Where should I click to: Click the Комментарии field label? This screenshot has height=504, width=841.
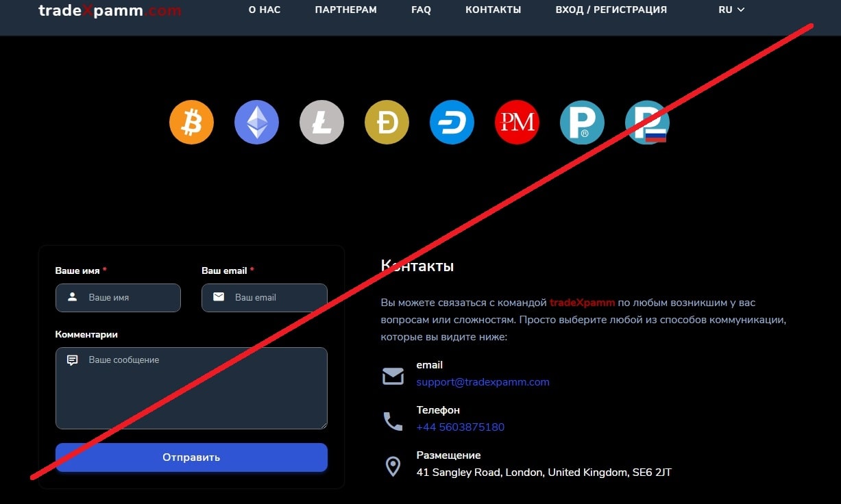click(86, 335)
